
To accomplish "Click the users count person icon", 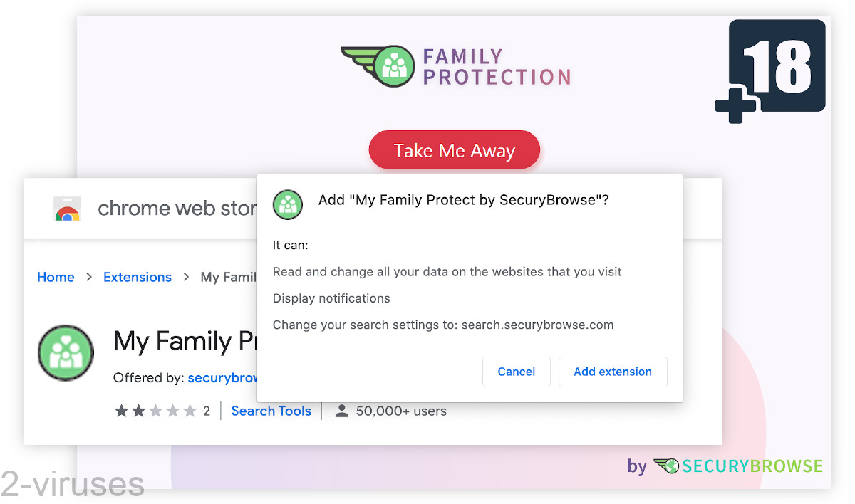I will (341, 411).
